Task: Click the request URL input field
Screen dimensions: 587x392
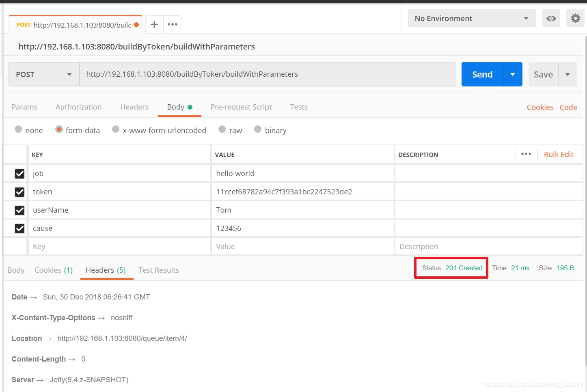Action: click(x=267, y=74)
